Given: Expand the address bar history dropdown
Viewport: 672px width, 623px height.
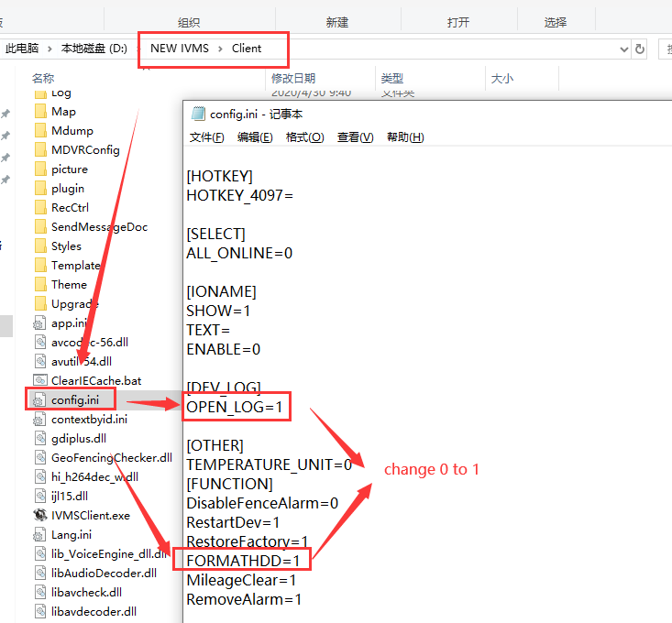Looking at the screenshot, I should pos(624,49).
